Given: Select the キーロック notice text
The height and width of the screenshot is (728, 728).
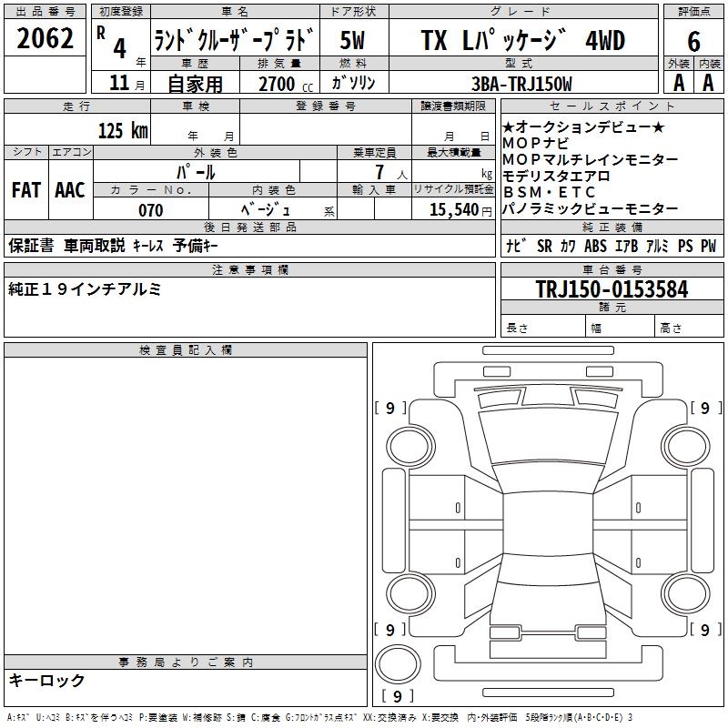Looking at the screenshot, I should [x=47, y=681].
